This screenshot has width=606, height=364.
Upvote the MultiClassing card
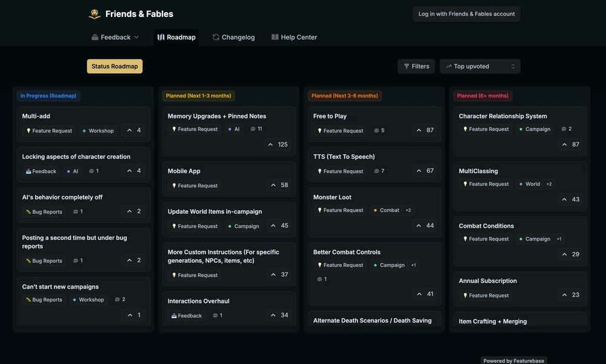(x=570, y=199)
